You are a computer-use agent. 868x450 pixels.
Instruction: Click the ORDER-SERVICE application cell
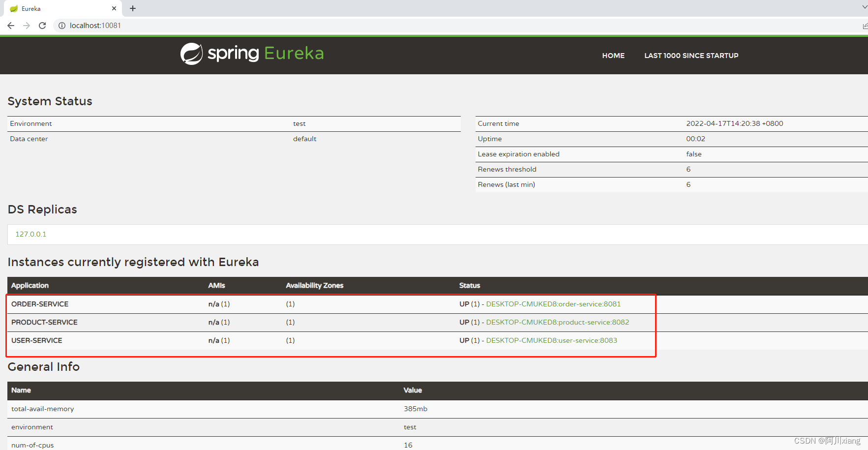click(40, 304)
